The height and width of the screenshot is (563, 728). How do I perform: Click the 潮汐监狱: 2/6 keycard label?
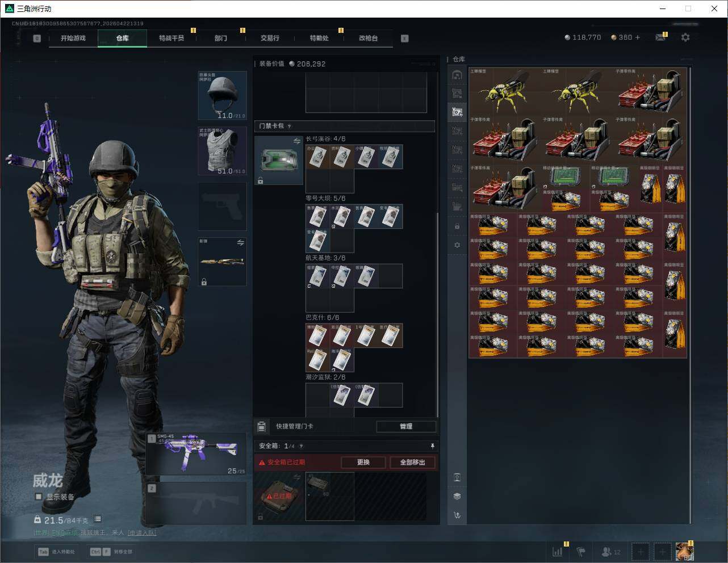click(325, 377)
